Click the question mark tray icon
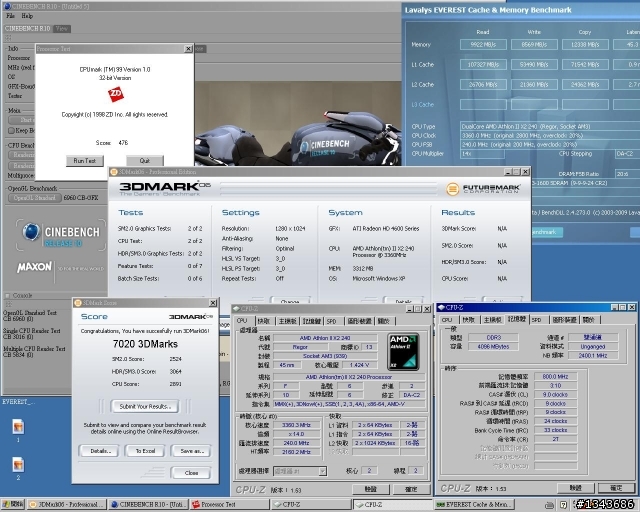 click(563, 505)
